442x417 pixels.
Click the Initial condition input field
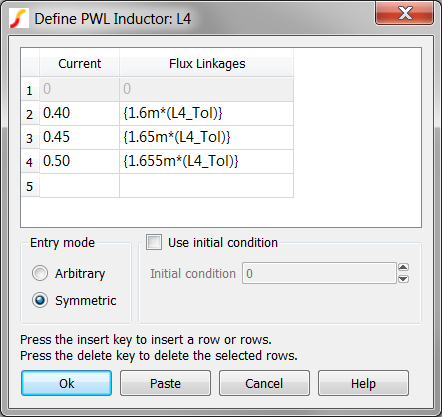coord(319,273)
